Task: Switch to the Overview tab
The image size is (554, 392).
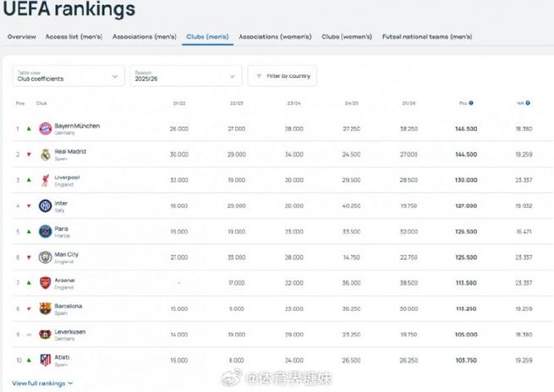Action: tap(21, 36)
